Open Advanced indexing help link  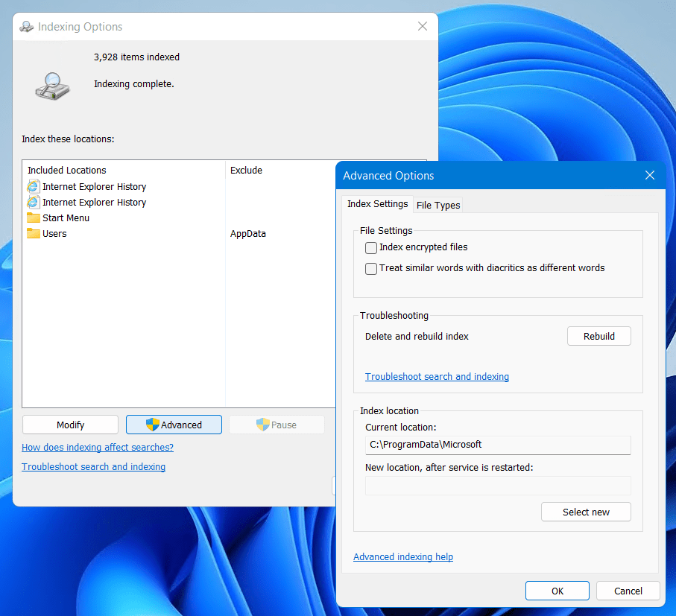403,557
